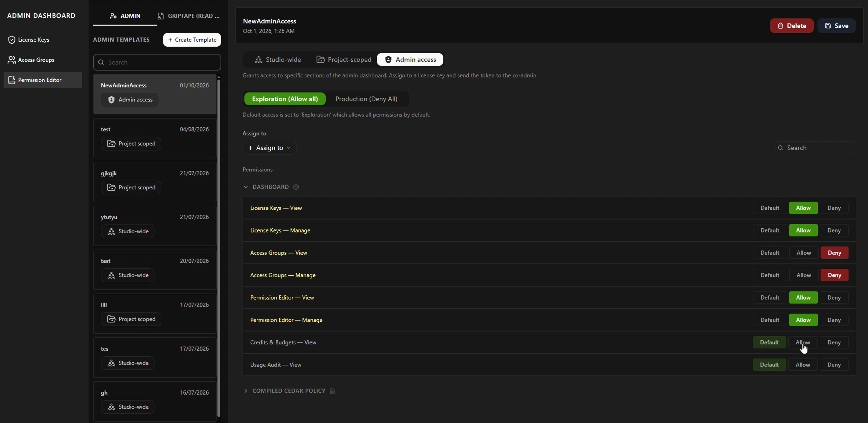This screenshot has height=423, width=868.
Task: Click the Griptape tab icon
Action: click(161, 16)
